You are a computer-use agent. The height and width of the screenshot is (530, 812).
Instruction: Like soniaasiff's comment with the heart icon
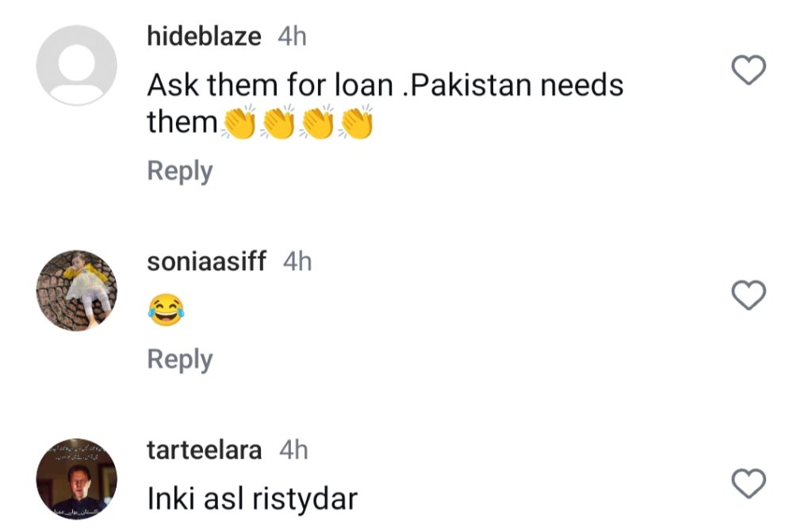[749, 295]
